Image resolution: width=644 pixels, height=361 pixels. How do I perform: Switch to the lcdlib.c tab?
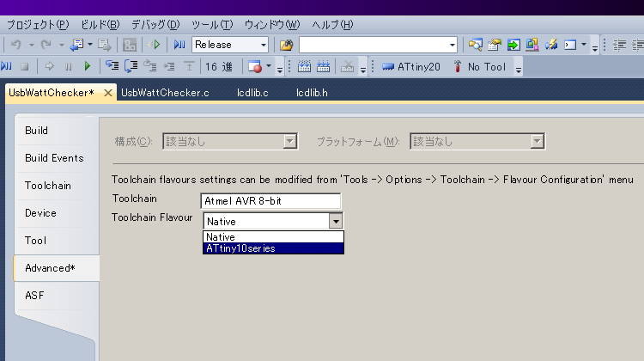(x=252, y=93)
